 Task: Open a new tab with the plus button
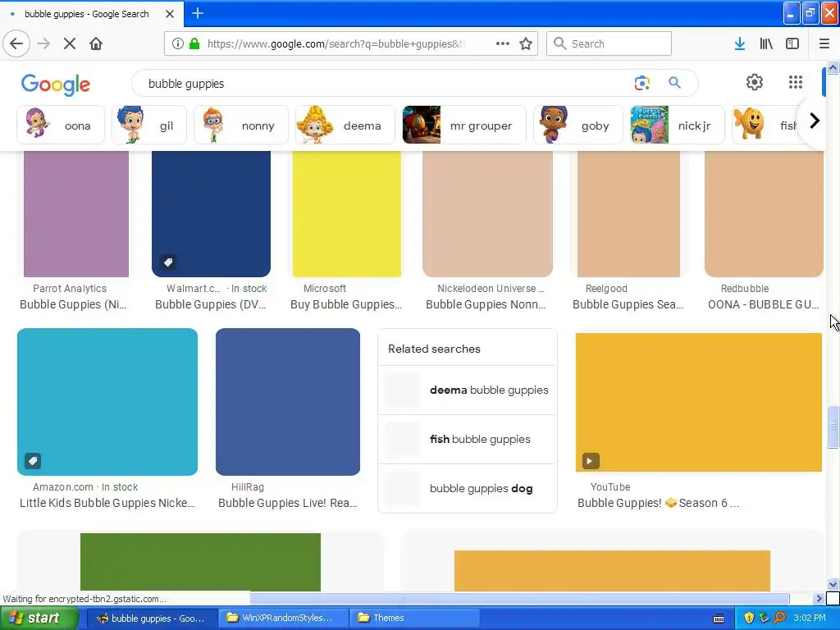[x=198, y=13]
